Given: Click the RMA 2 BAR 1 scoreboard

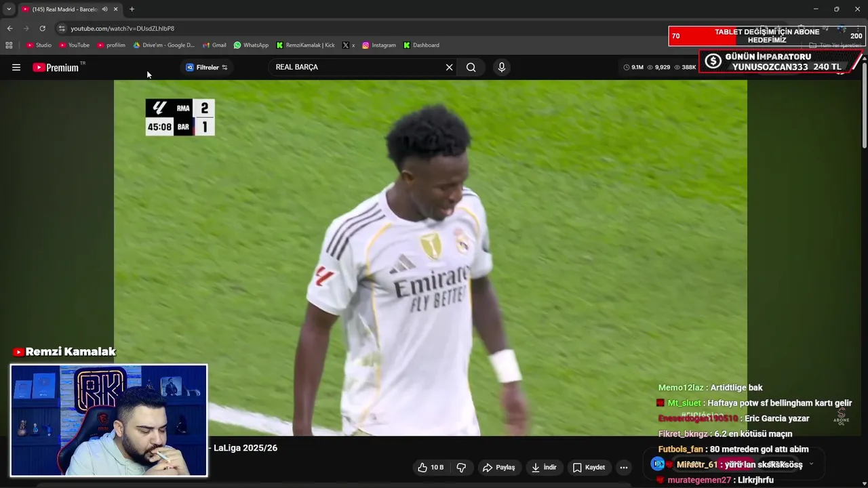Looking at the screenshot, I should pos(180,117).
